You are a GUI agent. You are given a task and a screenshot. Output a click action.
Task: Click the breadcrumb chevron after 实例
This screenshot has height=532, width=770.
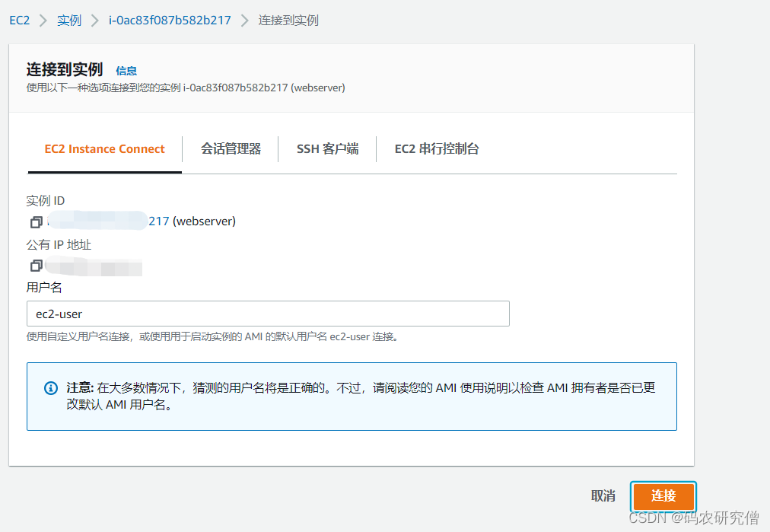(95, 21)
